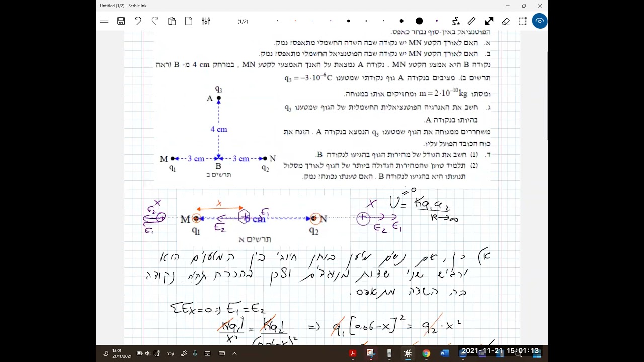Viewport: 644px width, 362px height.
Task: Open the hamburger menu in Scrble Ink
Action: click(104, 21)
